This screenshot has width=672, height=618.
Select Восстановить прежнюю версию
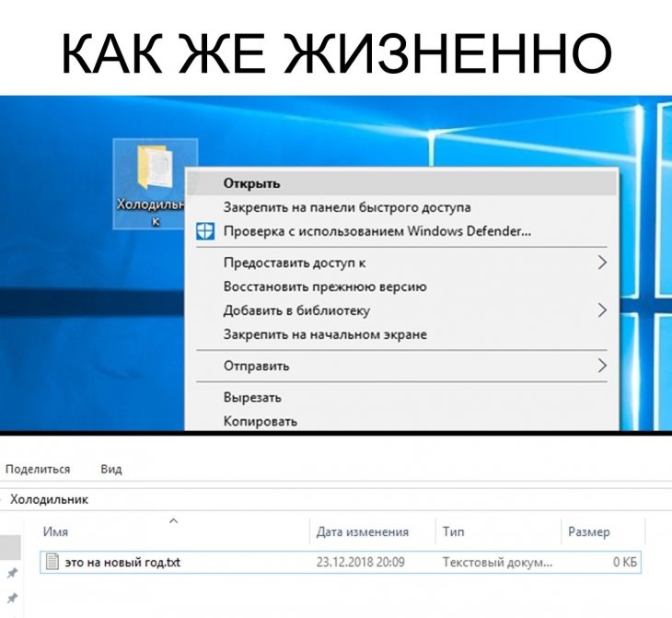tap(402, 286)
